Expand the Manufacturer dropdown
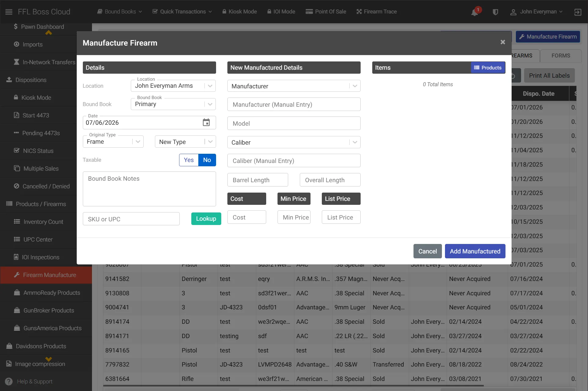 point(294,86)
